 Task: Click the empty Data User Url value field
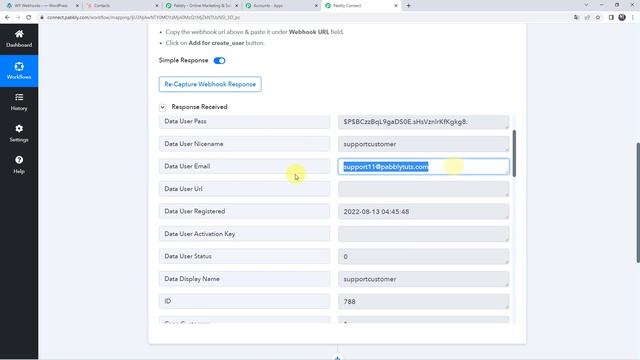pyautogui.click(x=423, y=189)
